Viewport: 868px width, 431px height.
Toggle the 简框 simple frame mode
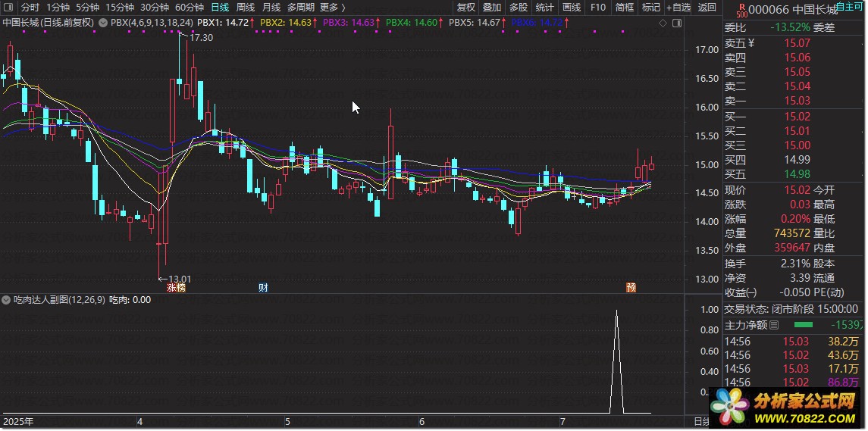click(625, 7)
